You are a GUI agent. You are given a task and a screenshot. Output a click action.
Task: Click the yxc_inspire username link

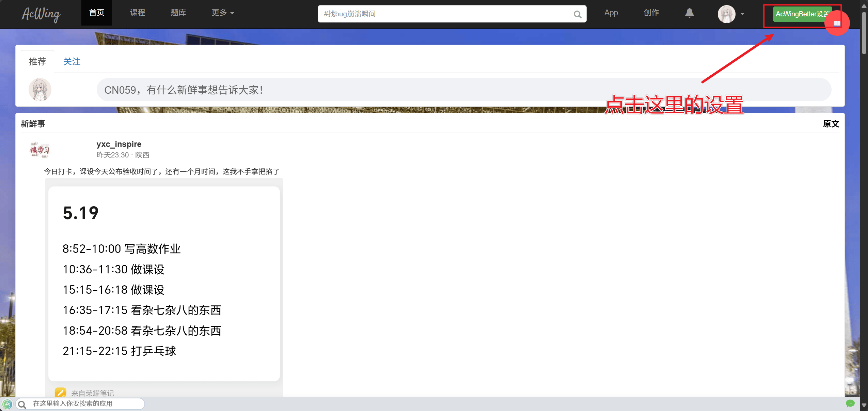click(x=119, y=144)
